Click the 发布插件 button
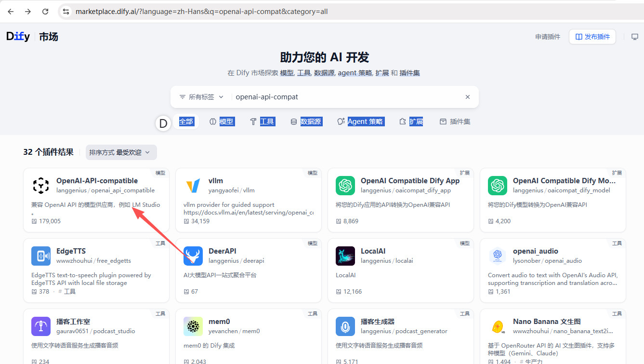This screenshot has height=364, width=644. click(x=592, y=37)
